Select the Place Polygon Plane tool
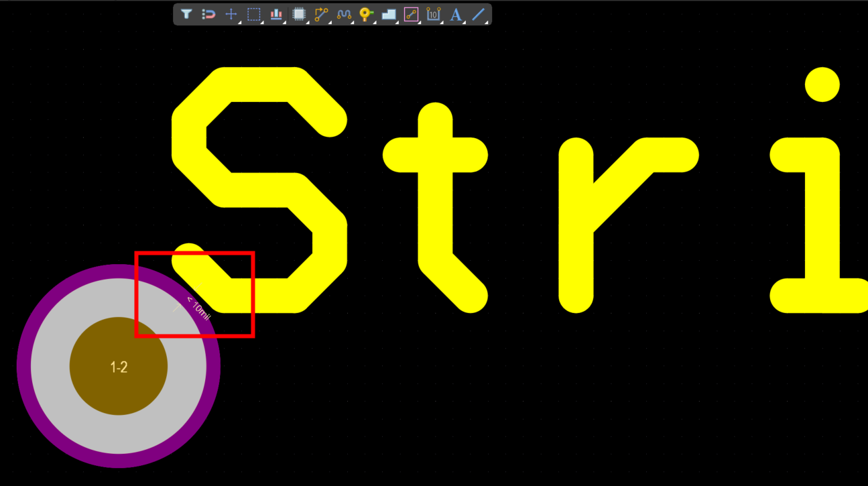Viewport: 868px width, 486px height. (389, 14)
